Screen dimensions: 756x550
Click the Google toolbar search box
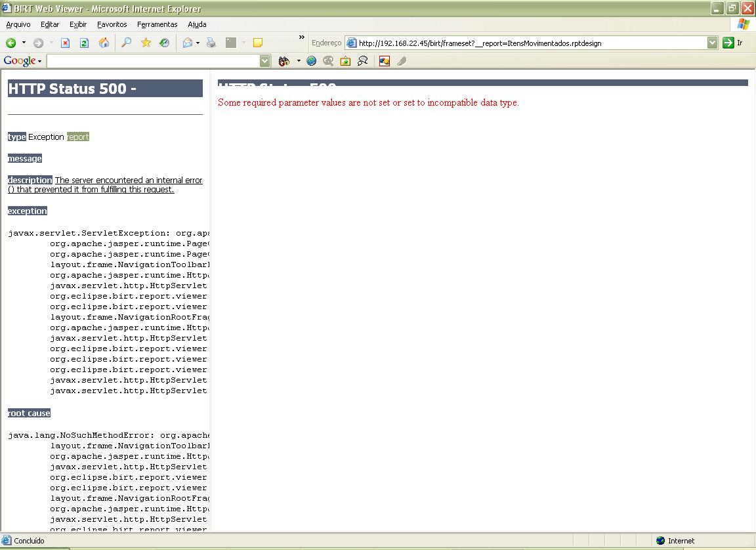click(154, 61)
